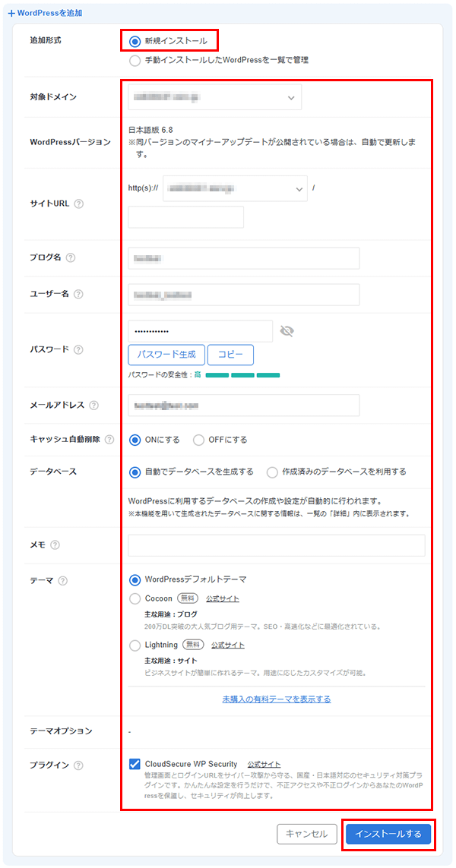Image resolution: width=456 pixels, height=868 pixels.
Task: Click the help icon next to メモ
Action: tap(55, 544)
